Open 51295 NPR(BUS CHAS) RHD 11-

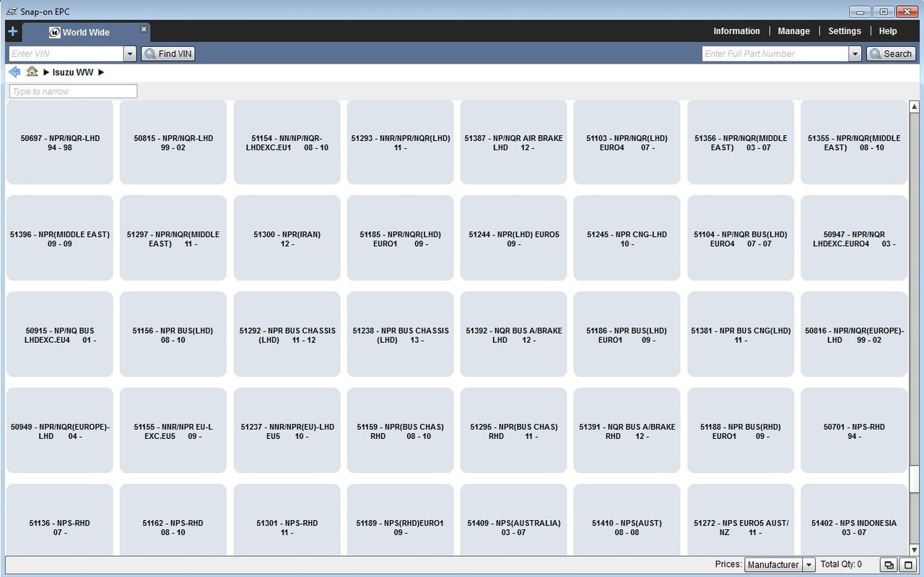(x=514, y=430)
